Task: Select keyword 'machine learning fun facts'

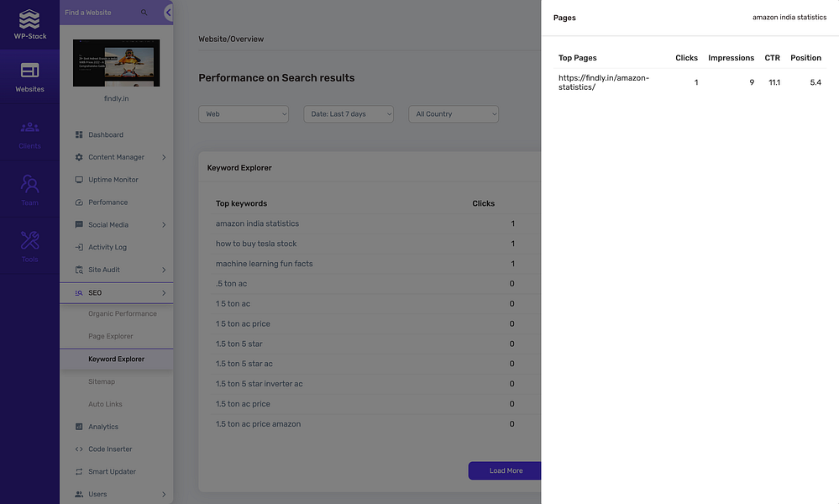Action: coord(265,264)
